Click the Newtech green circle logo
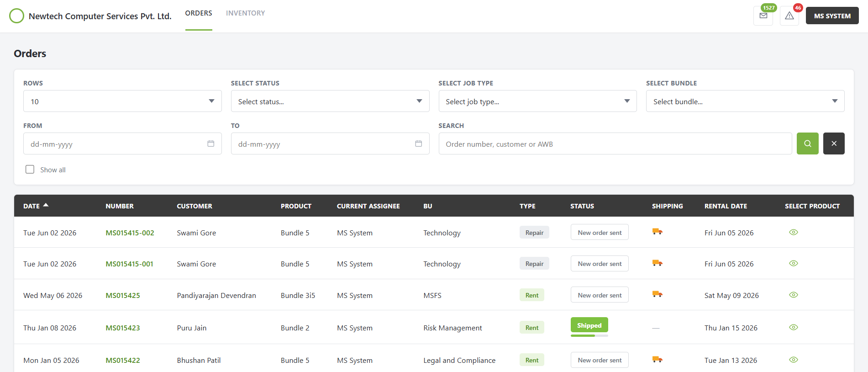This screenshot has width=868, height=372. click(x=16, y=16)
